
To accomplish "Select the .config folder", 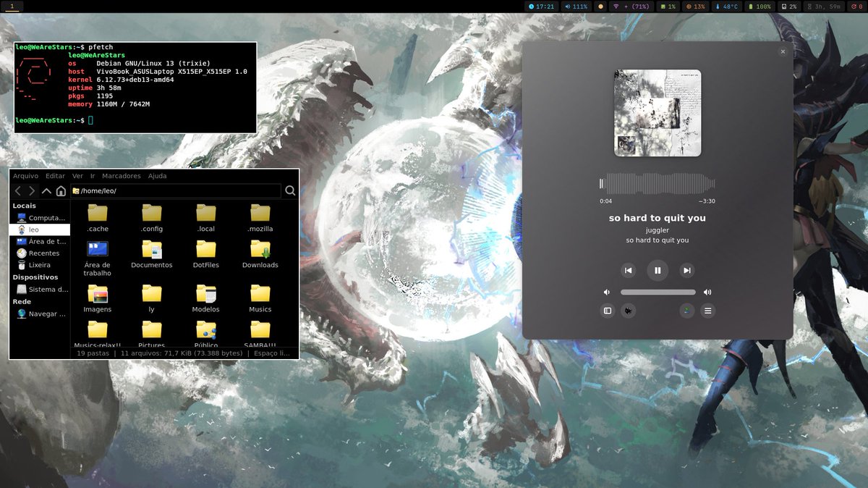I will [x=152, y=218].
